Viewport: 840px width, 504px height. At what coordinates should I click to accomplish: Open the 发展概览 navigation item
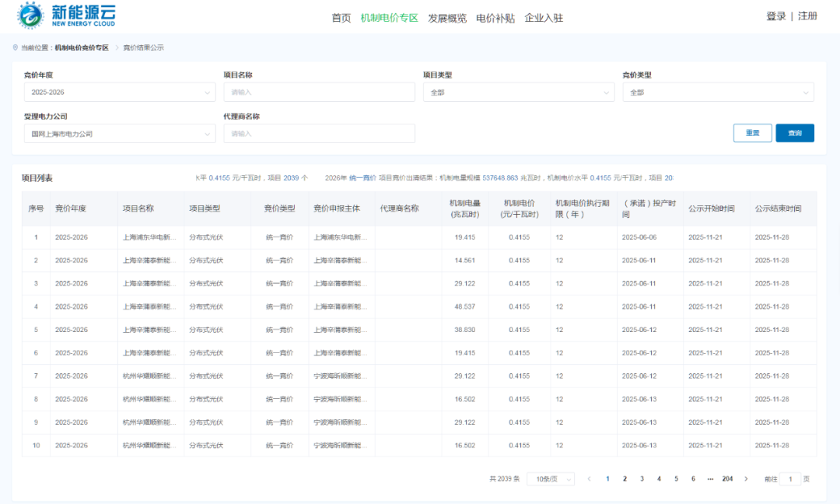click(446, 18)
